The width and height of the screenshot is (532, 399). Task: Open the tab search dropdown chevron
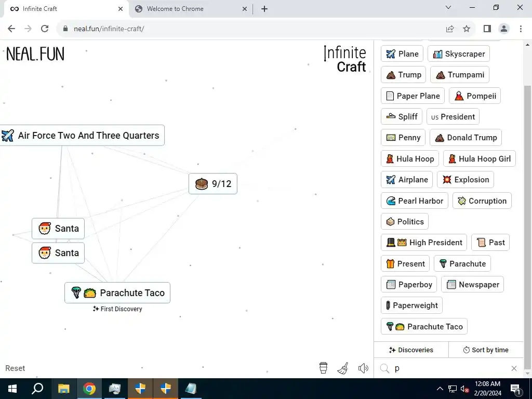tap(448, 7)
